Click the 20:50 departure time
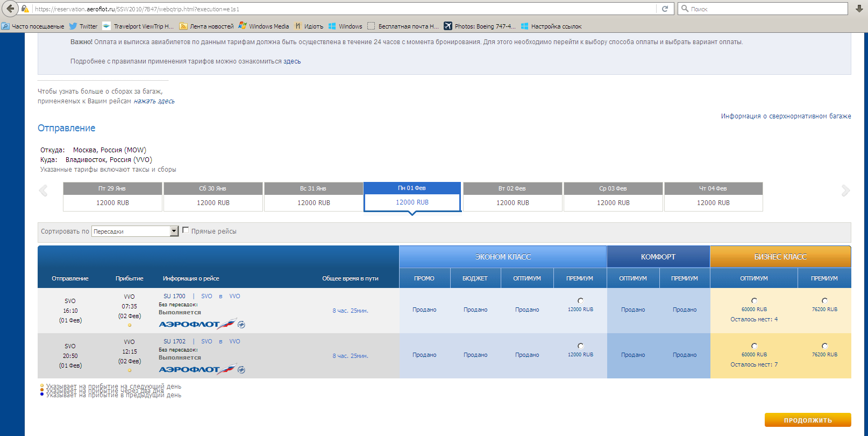 click(x=70, y=356)
